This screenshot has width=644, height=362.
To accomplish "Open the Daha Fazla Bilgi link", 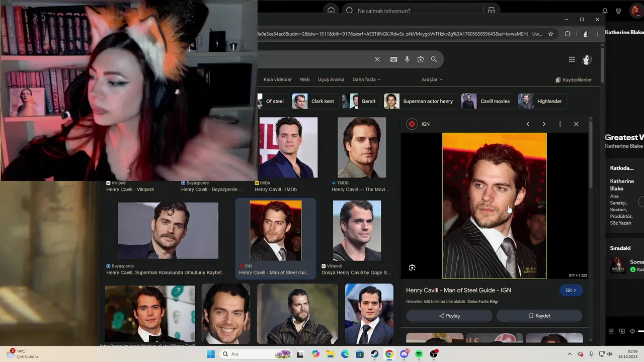I will (483, 302).
